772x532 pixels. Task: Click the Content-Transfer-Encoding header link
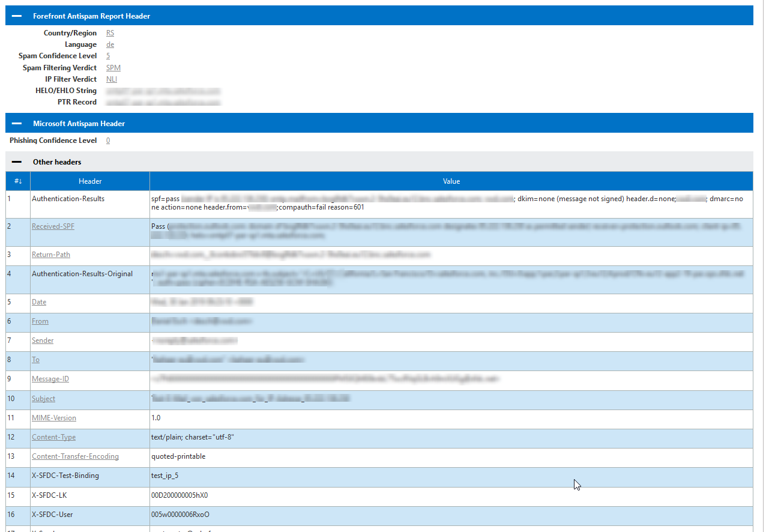[x=75, y=456]
